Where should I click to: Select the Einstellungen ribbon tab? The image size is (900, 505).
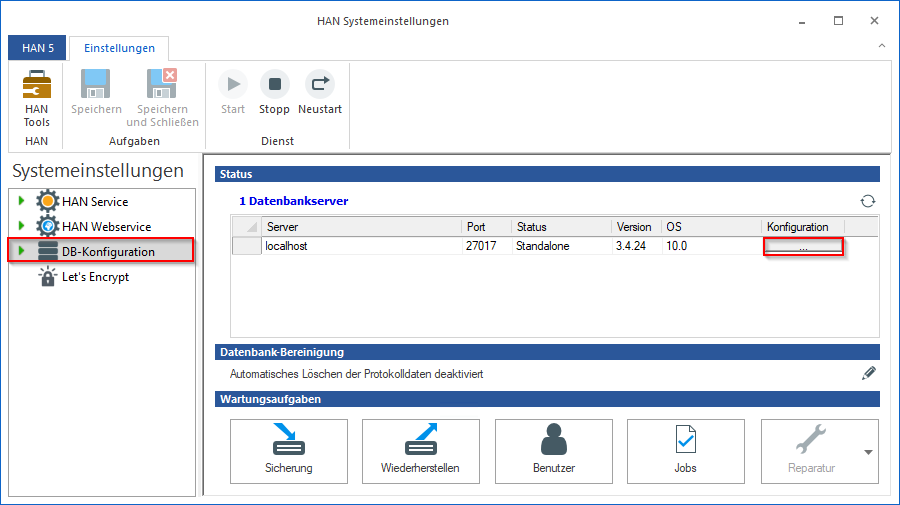(119, 48)
